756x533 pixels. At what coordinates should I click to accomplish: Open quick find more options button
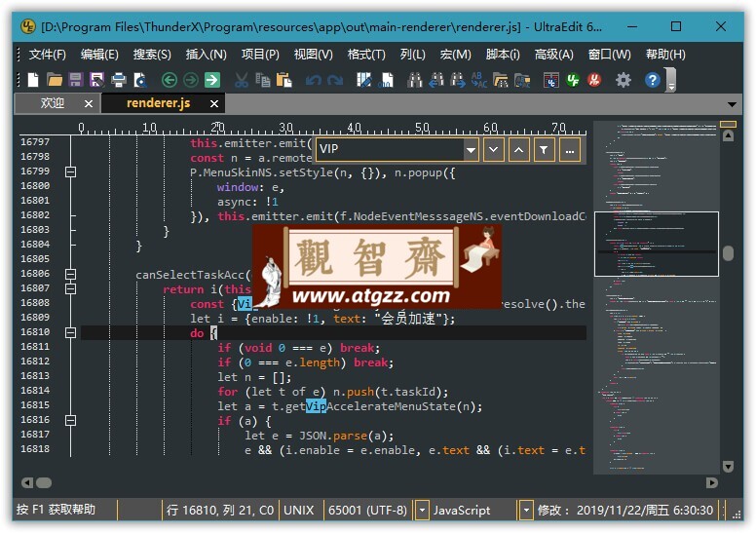[x=569, y=149]
